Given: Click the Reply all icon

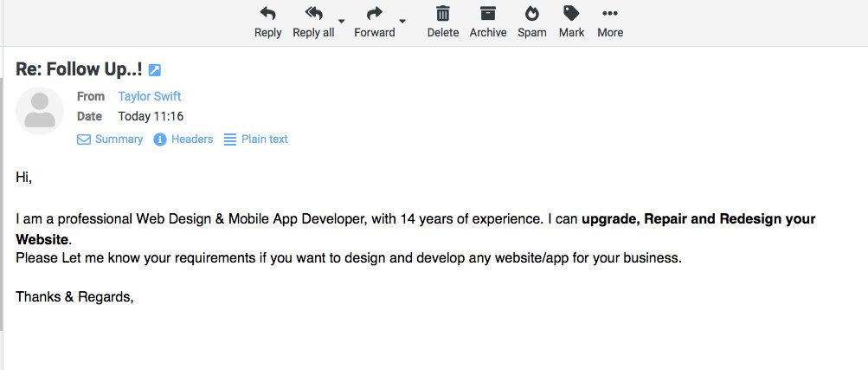Looking at the screenshot, I should coord(313,13).
